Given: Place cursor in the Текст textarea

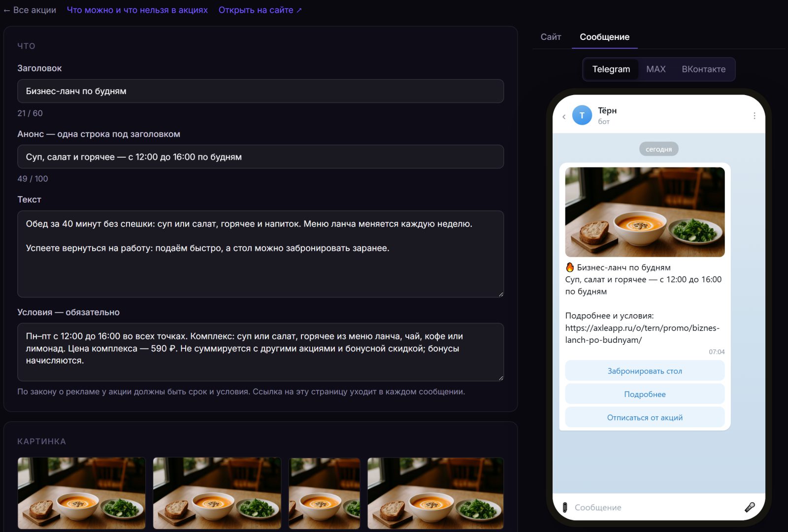Looking at the screenshot, I should click(261, 254).
